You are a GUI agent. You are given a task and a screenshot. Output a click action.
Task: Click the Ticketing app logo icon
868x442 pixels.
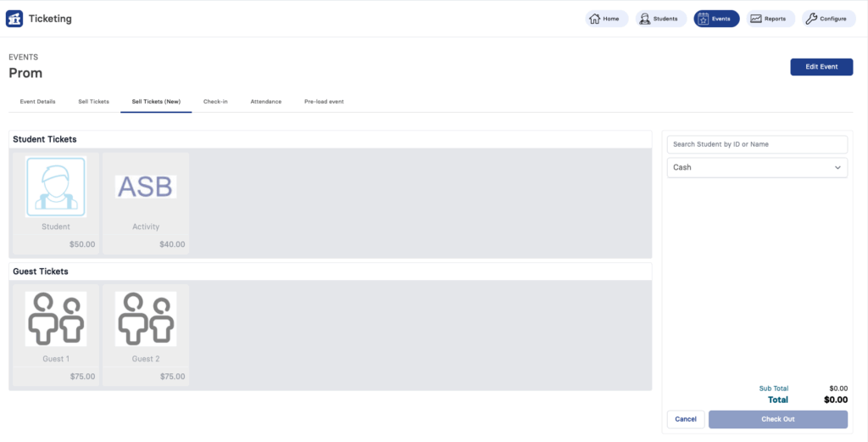[x=14, y=19]
